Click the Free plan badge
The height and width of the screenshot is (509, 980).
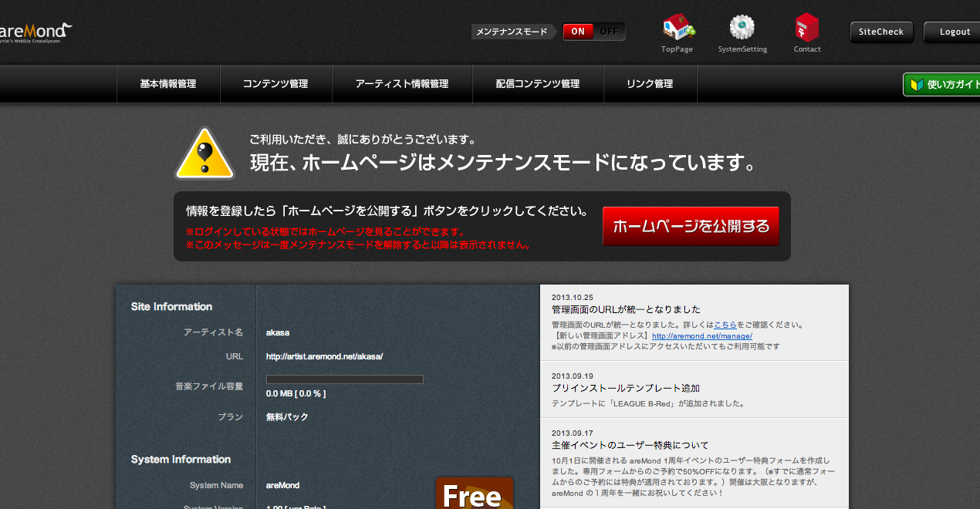click(x=475, y=494)
